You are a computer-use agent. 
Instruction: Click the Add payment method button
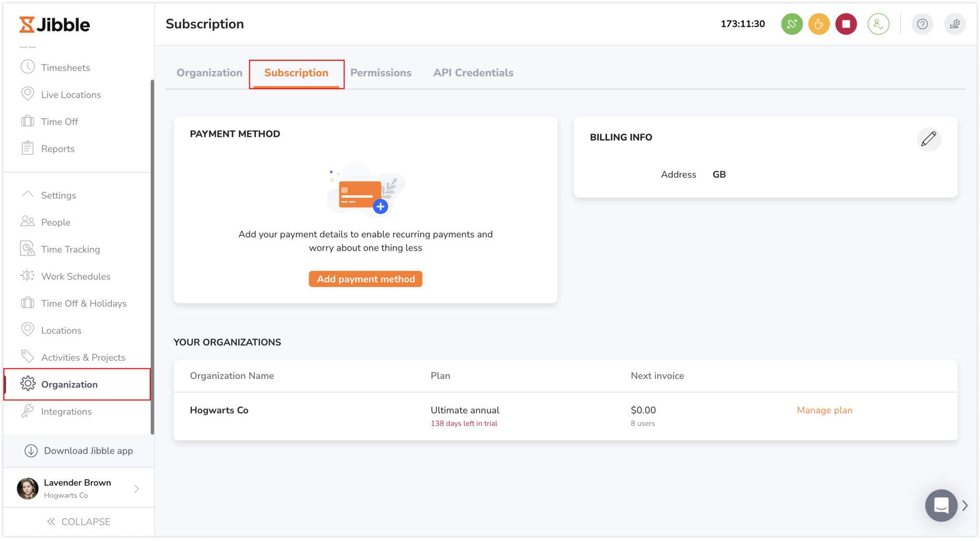click(365, 279)
